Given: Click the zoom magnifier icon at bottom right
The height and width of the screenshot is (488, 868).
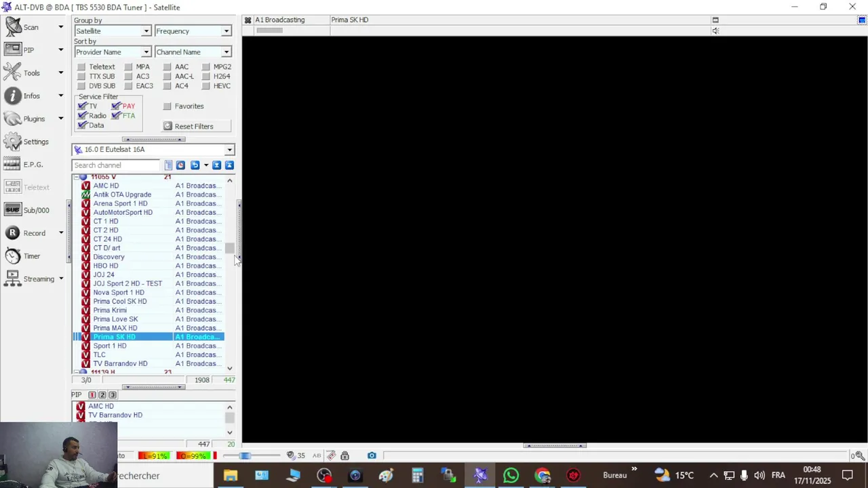Looking at the screenshot, I should [x=860, y=455].
